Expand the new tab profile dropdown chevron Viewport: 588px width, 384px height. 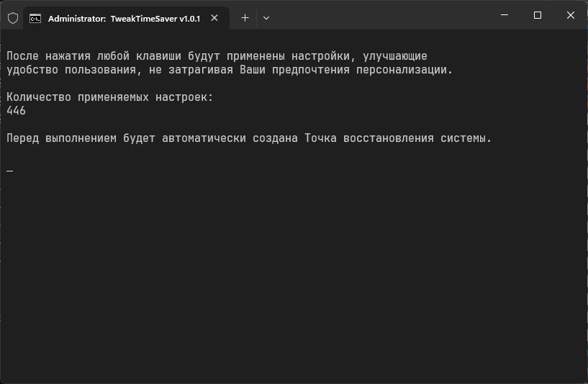click(266, 17)
